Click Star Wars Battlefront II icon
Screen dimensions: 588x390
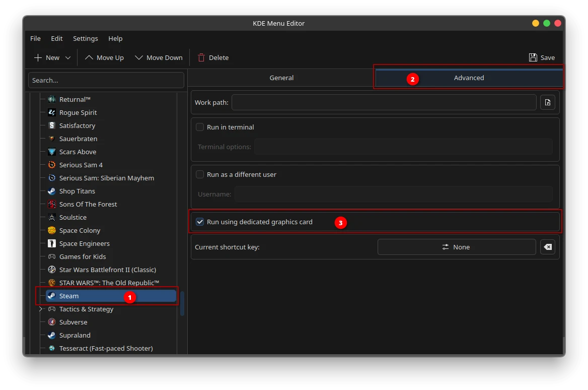pos(52,270)
